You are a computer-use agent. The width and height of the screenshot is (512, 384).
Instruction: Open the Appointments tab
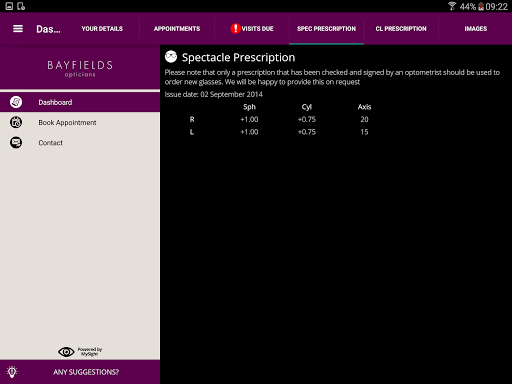pos(177,29)
